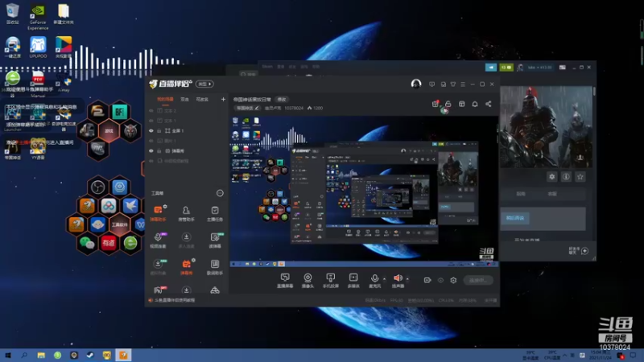This screenshot has width=644, height=362.
Task: Click the record video icon beside speaker
Action: coord(427,280)
